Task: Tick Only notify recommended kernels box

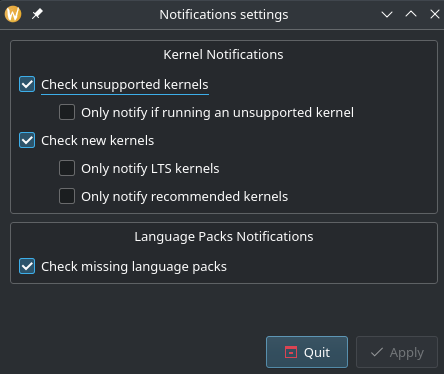Action: (67, 196)
